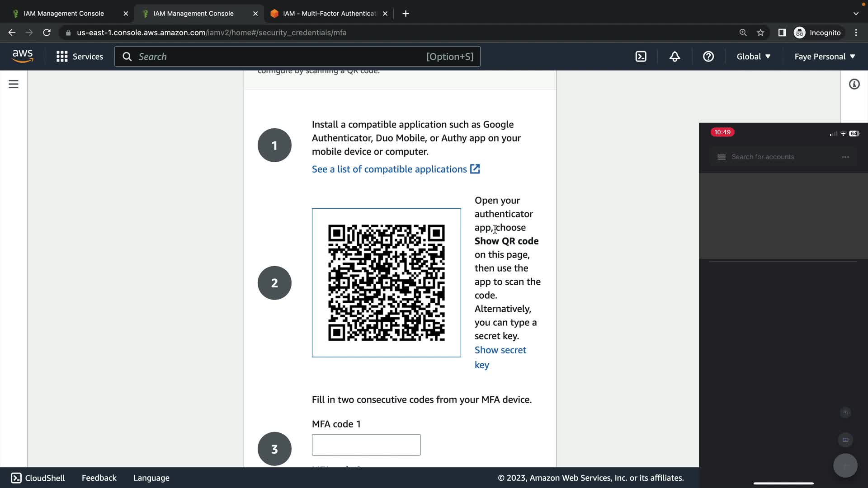This screenshot has height=488, width=868.
Task: Click Show secret key link
Action: pos(500,350)
